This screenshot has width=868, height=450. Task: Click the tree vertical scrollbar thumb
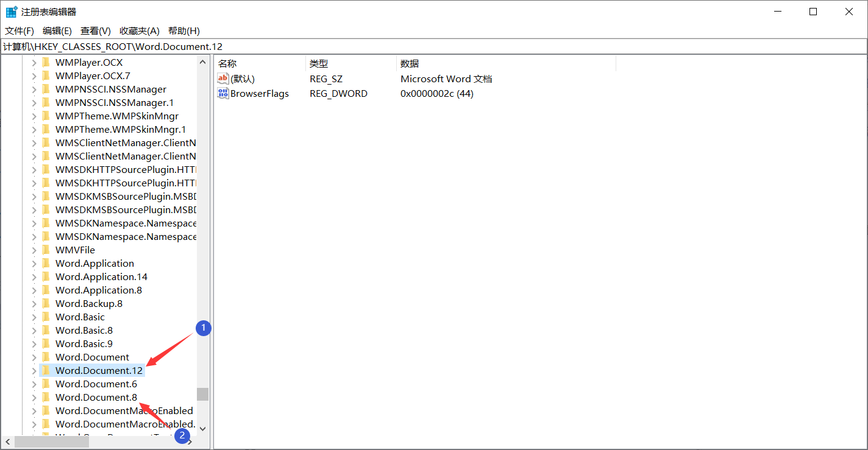point(203,394)
